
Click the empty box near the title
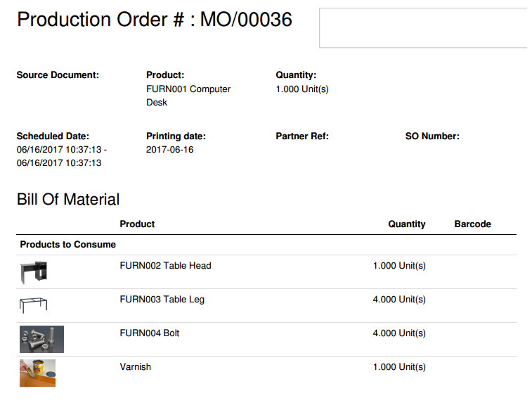click(423, 28)
